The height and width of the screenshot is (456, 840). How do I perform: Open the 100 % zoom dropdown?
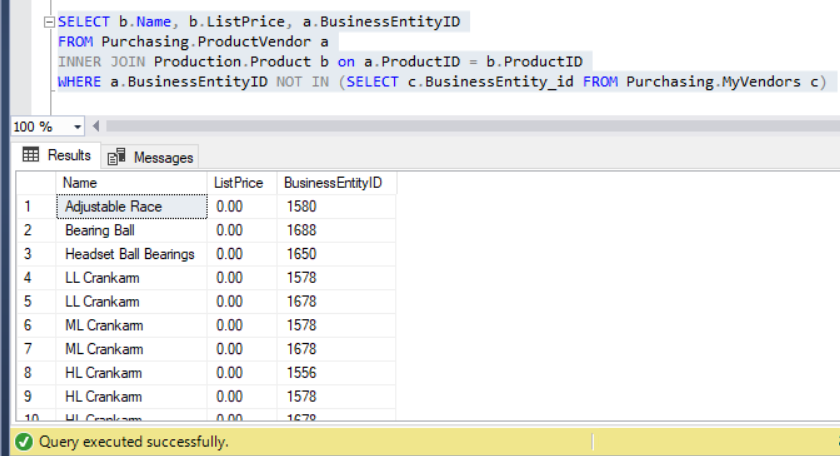pyautogui.click(x=77, y=127)
